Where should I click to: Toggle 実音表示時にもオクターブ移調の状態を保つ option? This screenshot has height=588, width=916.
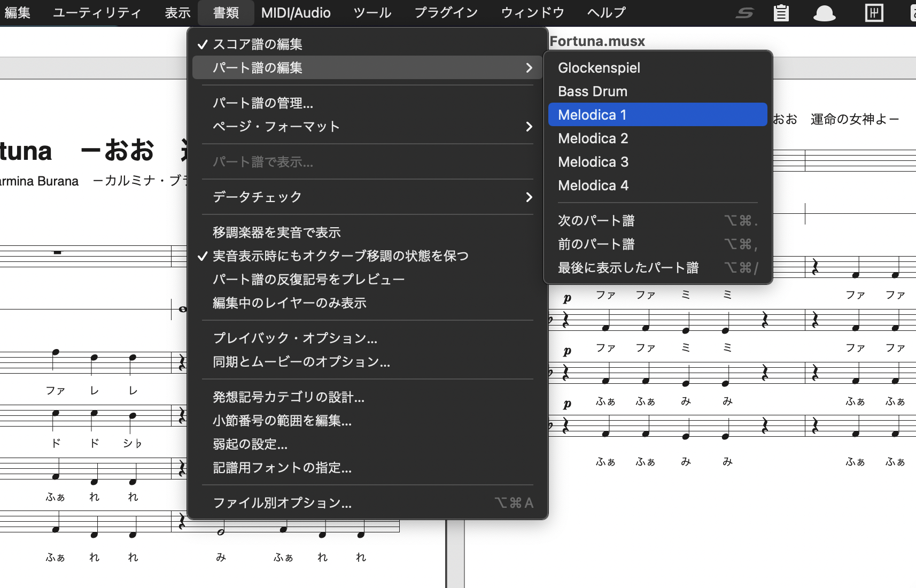368,256
